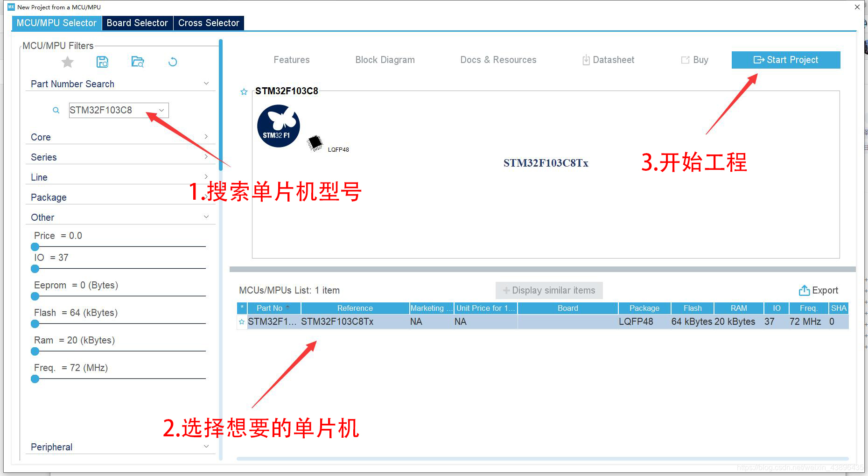Click the LQFP48 chip package icon
Viewport: 868px width, 476px height.
coord(315,143)
